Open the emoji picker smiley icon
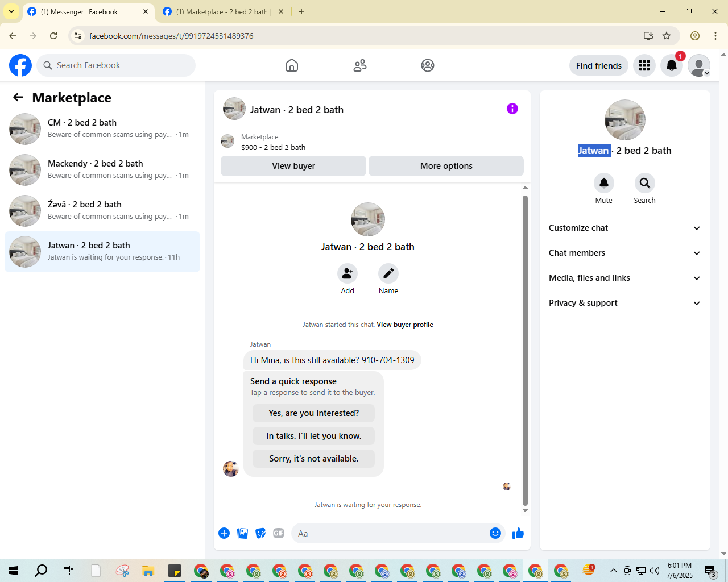 (x=495, y=533)
